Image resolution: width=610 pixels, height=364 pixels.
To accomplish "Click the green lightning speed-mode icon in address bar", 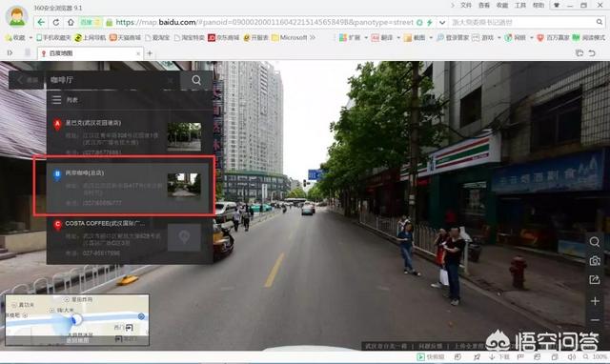I will (430, 23).
